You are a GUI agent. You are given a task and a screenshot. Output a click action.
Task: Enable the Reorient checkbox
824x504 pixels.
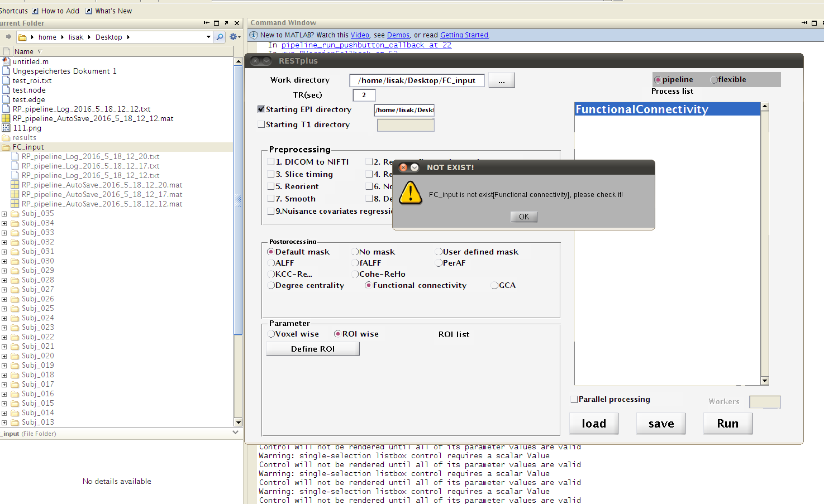point(271,186)
